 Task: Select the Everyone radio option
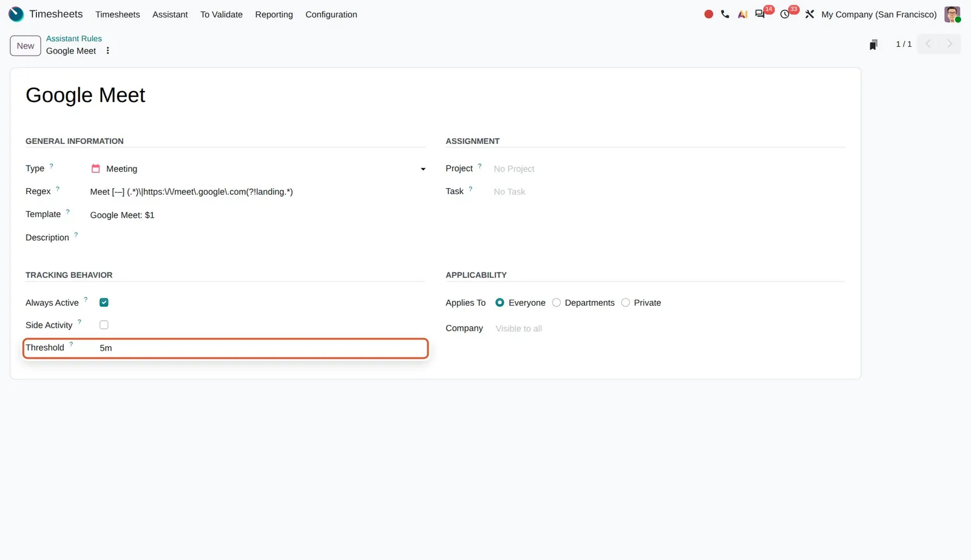pyautogui.click(x=499, y=302)
